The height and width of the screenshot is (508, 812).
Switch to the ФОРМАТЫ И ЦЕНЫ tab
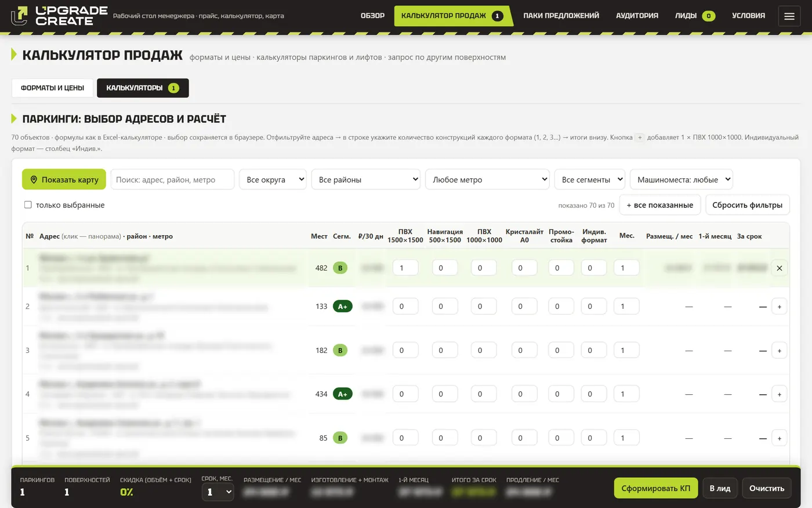pyautogui.click(x=52, y=88)
